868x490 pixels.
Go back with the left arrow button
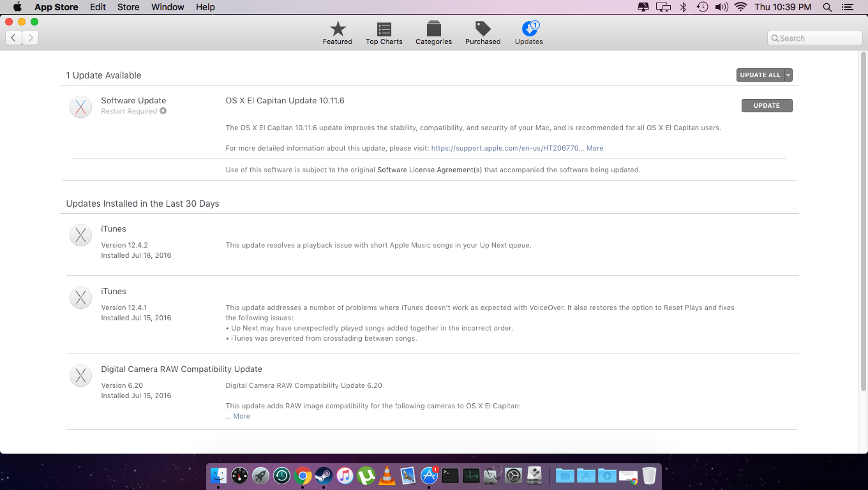point(13,38)
